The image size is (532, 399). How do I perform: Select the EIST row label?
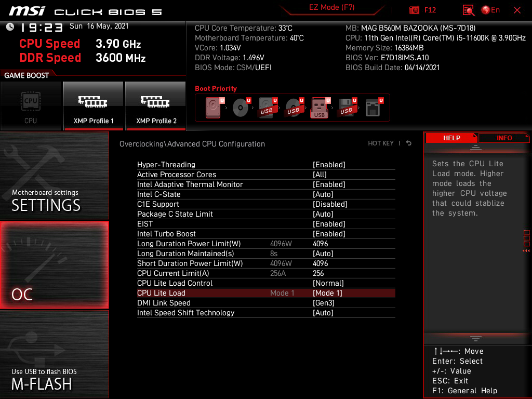click(x=145, y=223)
